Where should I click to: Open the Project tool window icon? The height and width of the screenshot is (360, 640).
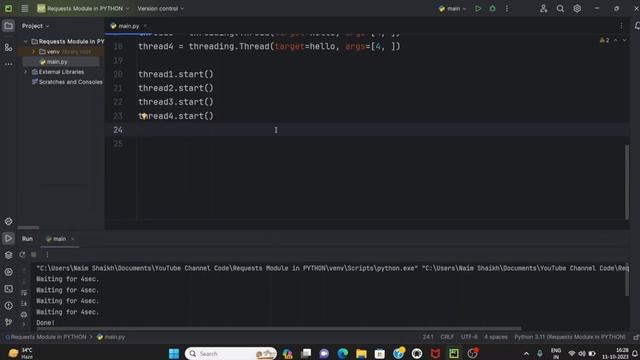coord(8,26)
